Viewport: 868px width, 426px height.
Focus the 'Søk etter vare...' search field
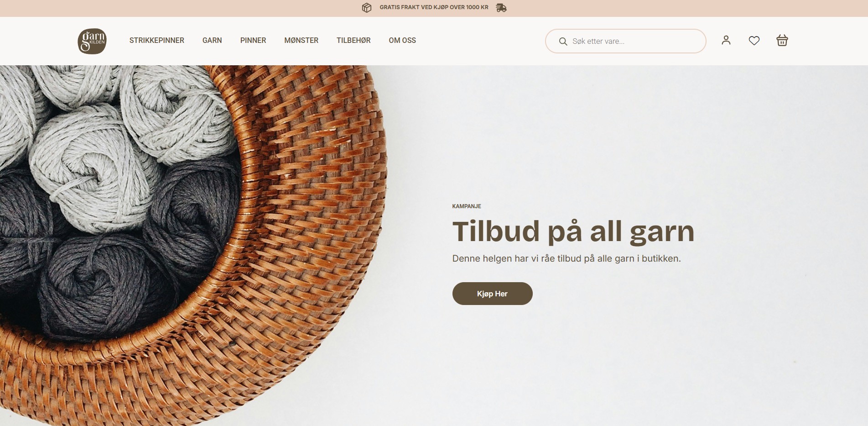pyautogui.click(x=625, y=41)
